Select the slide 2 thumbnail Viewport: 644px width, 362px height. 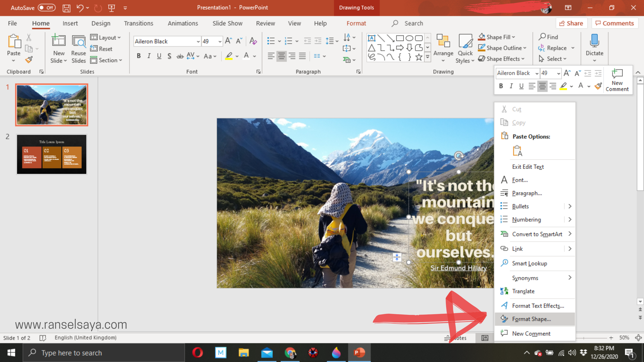pyautogui.click(x=51, y=154)
